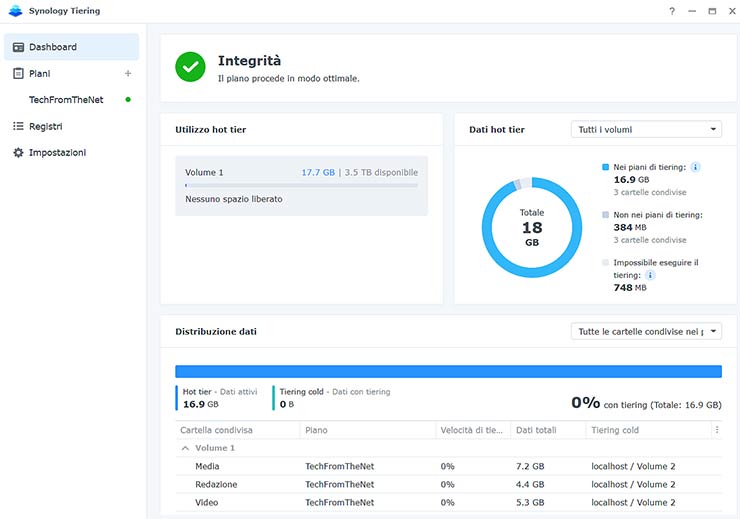
Task: Collapse the Volume 1 group
Action: 185,448
